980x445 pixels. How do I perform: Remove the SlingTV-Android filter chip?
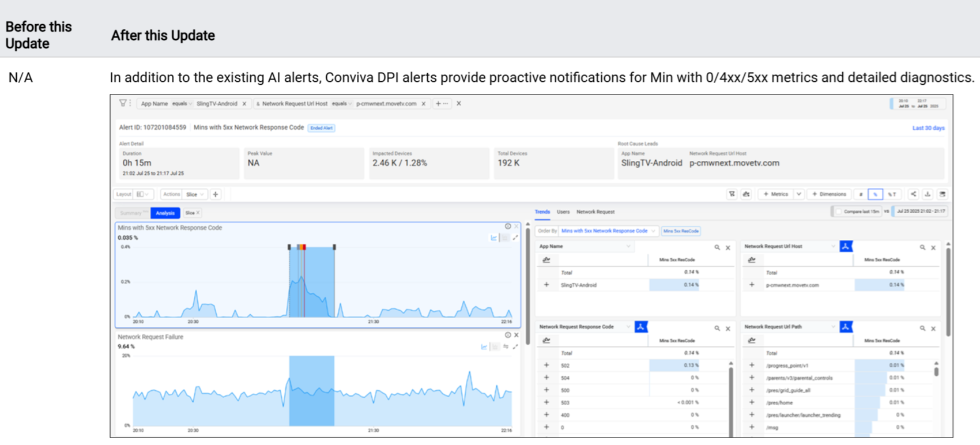pos(244,104)
